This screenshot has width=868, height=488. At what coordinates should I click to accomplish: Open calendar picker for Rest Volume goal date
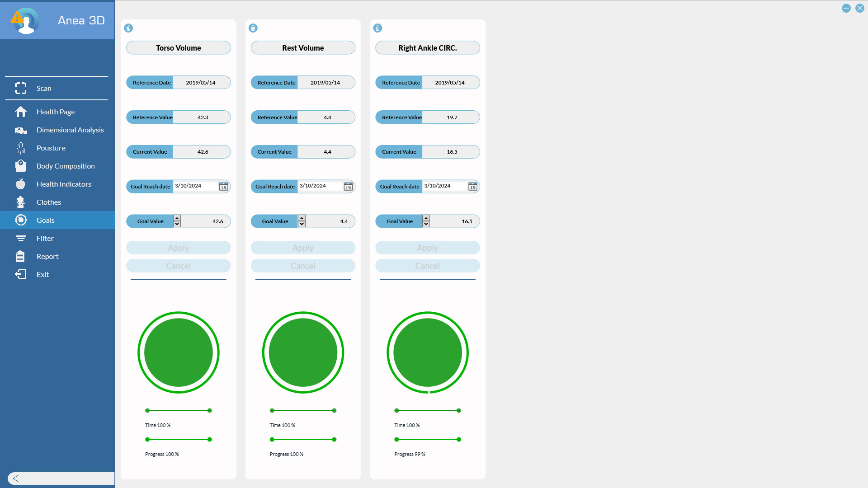348,187
